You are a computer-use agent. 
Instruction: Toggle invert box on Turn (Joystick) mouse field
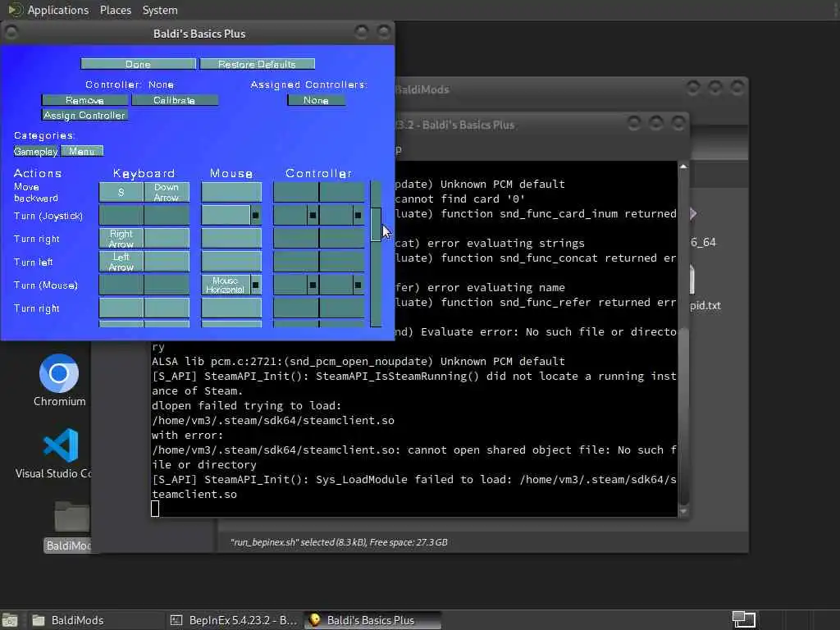click(256, 216)
